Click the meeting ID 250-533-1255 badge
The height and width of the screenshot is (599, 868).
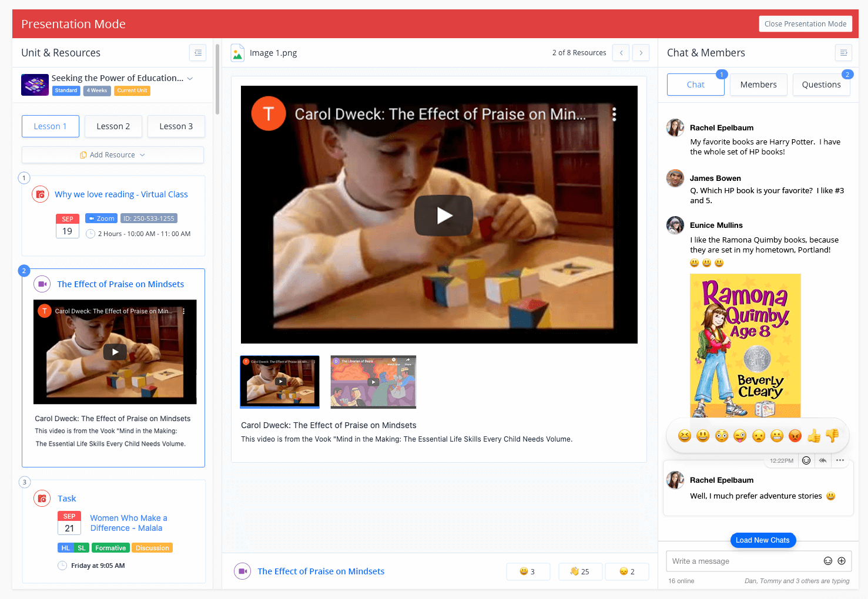(149, 218)
